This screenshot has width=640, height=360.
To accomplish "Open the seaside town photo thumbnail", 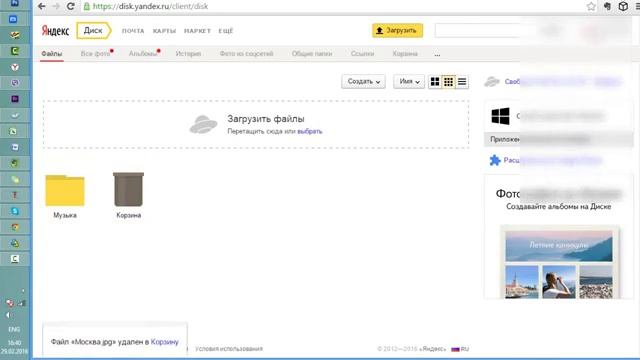I will coord(522,282).
